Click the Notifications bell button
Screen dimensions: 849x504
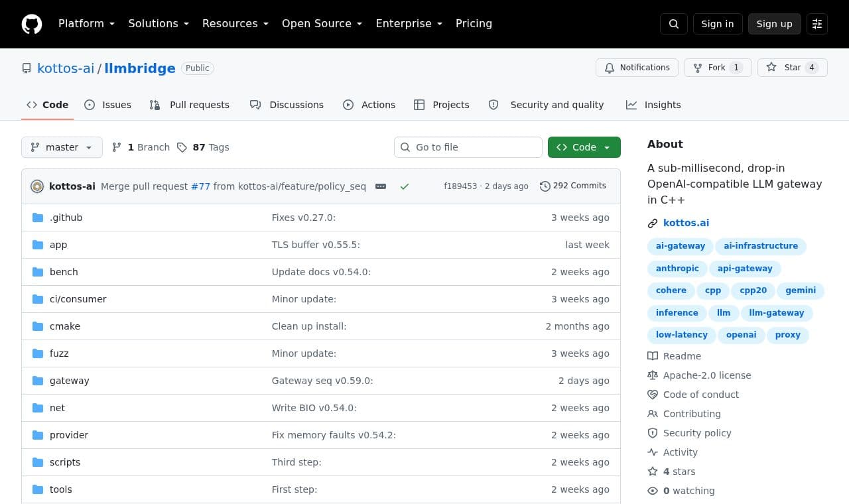pos(637,68)
